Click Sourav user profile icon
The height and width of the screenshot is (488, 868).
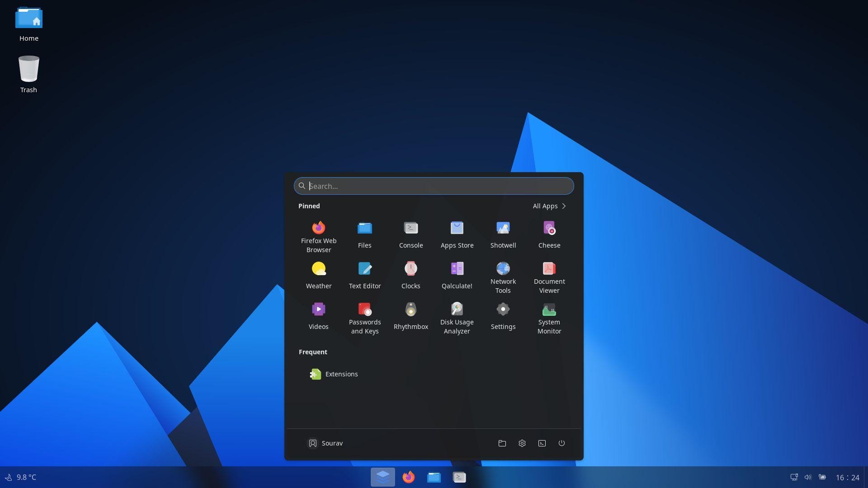point(312,443)
